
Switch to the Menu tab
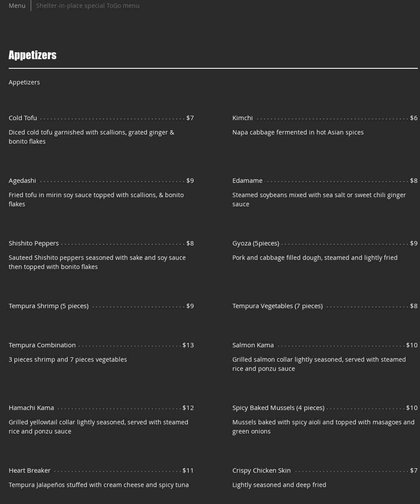tap(17, 5)
